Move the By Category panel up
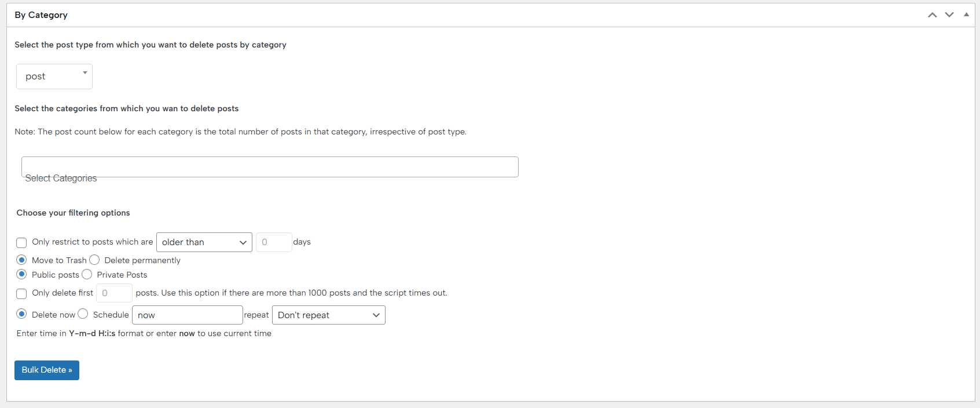Viewport: 980px width, 408px height. point(932,15)
